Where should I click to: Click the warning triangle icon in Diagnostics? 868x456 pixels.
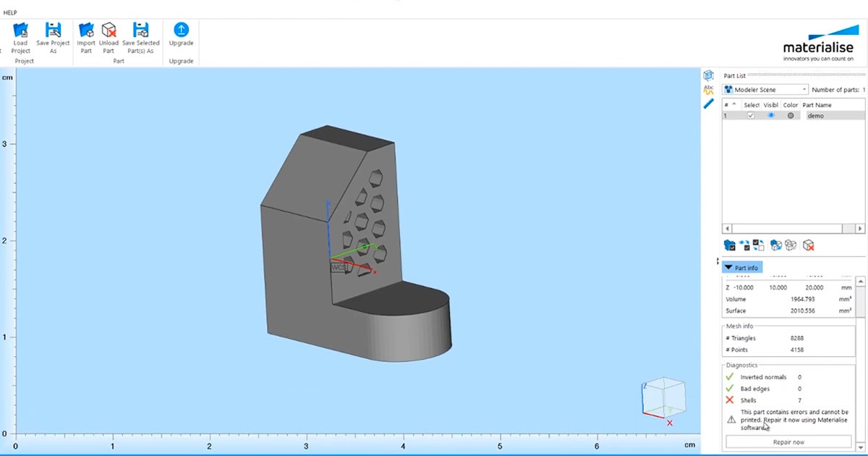point(731,419)
